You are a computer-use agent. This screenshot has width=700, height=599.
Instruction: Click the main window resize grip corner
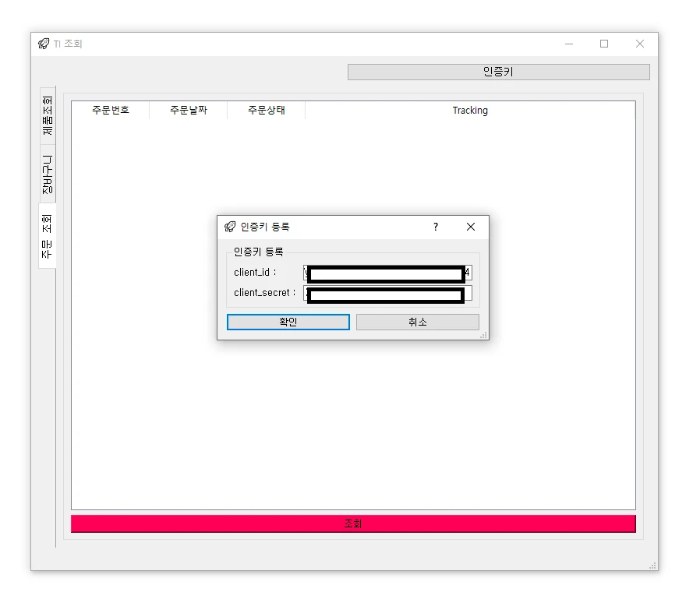coord(652,566)
